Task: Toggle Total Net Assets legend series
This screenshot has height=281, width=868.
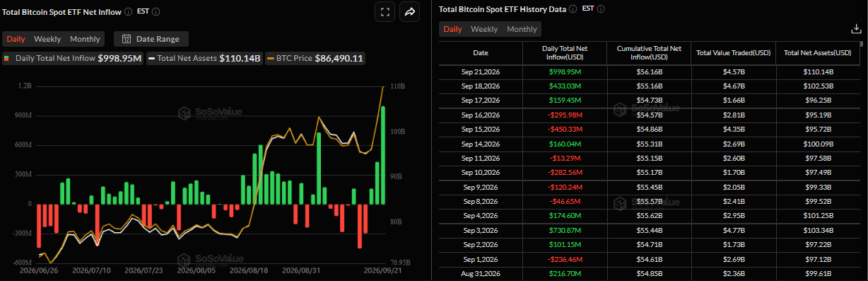Action: click(204, 58)
